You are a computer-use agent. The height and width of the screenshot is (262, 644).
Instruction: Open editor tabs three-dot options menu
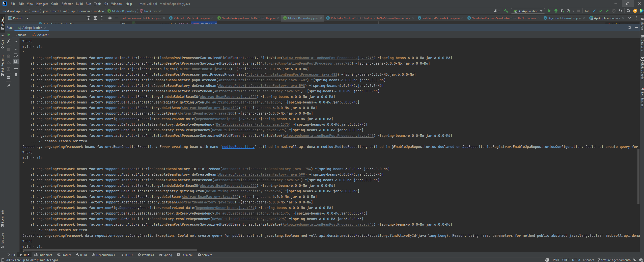(x=636, y=18)
